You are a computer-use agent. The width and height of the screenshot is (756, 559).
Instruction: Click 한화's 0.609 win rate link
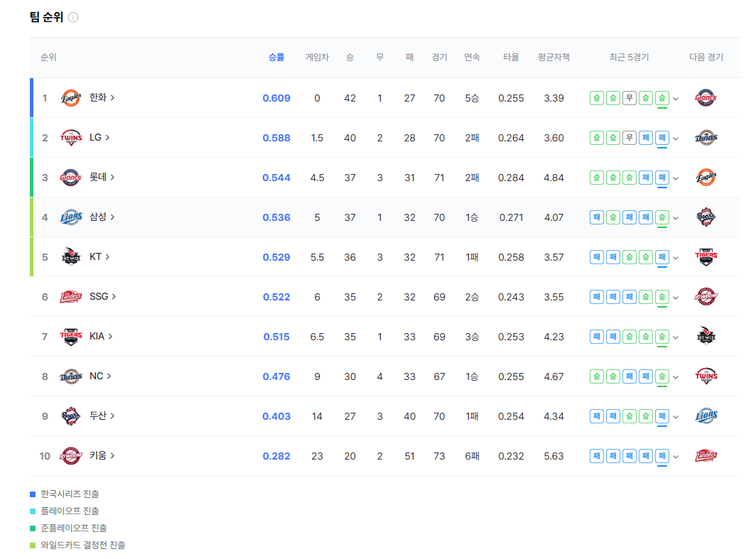(x=276, y=97)
